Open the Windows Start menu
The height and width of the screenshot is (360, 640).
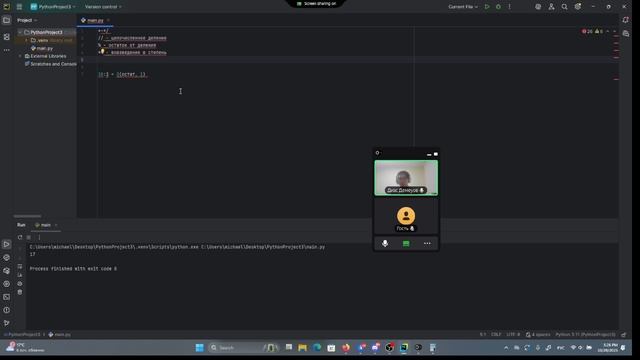point(200,348)
